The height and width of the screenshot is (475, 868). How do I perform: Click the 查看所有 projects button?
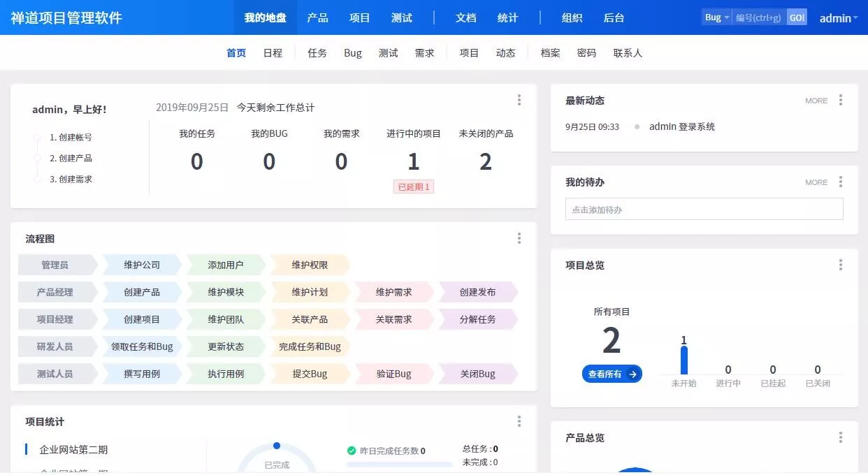click(x=612, y=374)
